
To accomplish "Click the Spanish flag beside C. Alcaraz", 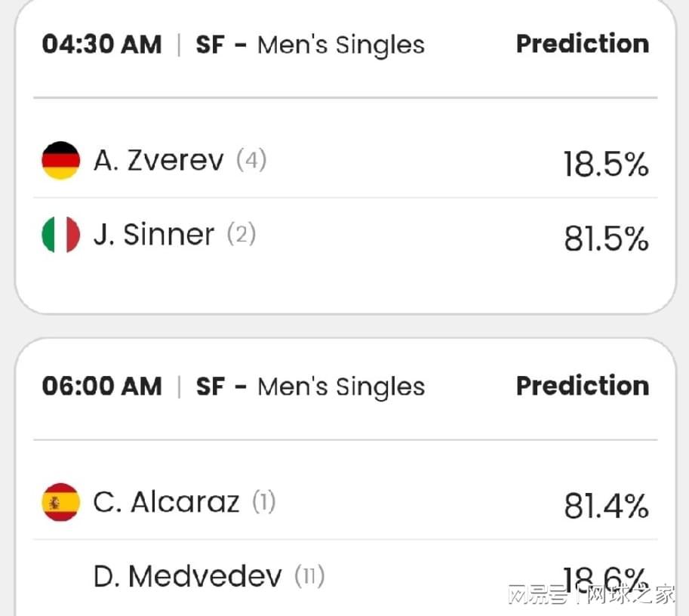I will tap(60, 503).
